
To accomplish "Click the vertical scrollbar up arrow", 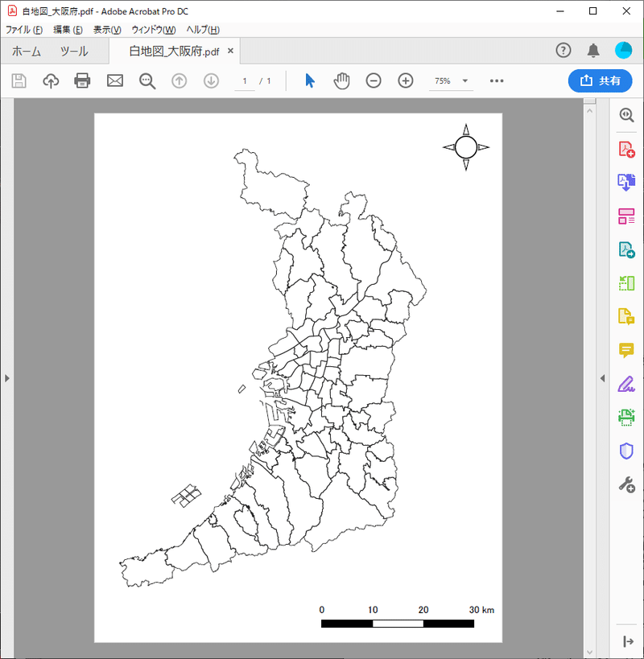I will (x=589, y=111).
